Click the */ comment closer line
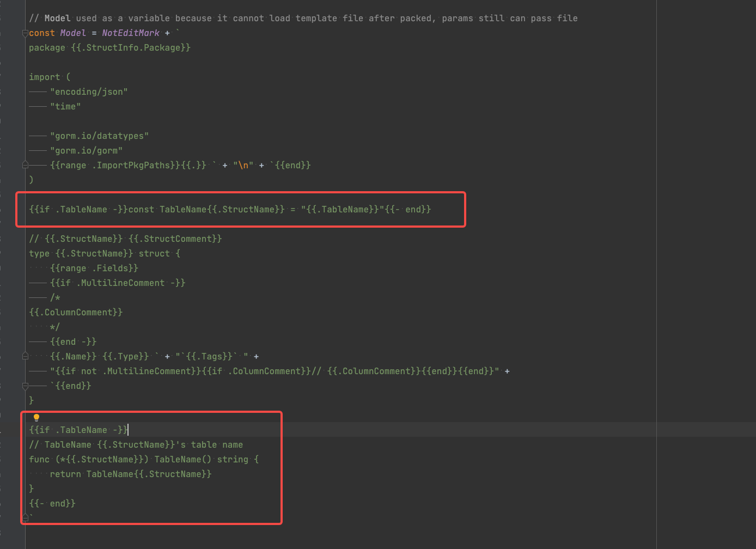The image size is (756, 549). point(55,327)
